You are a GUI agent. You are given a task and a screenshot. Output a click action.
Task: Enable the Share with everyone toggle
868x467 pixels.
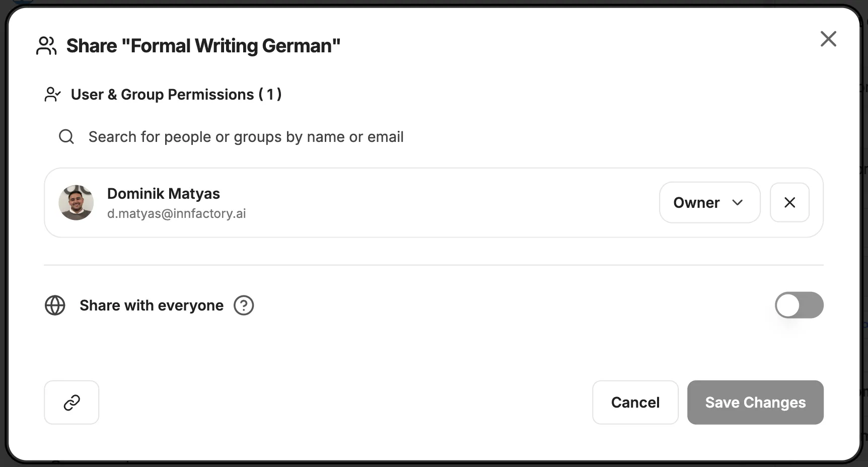point(800,305)
